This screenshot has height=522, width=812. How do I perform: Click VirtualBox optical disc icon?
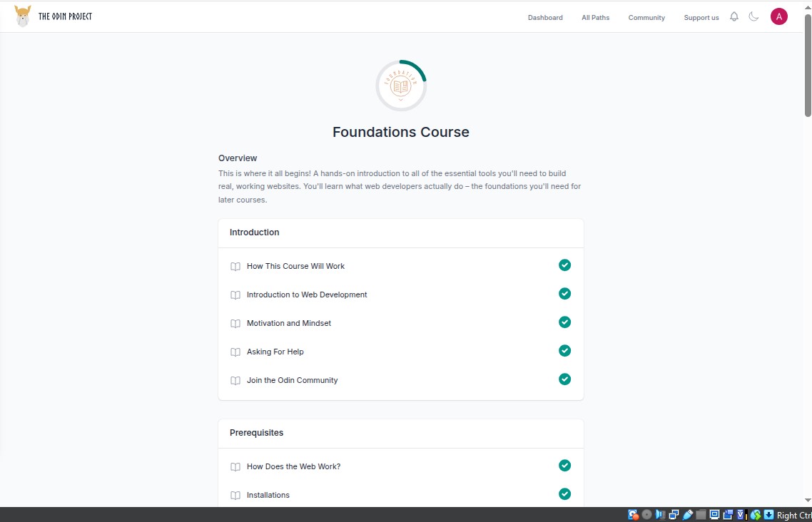tap(646, 515)
